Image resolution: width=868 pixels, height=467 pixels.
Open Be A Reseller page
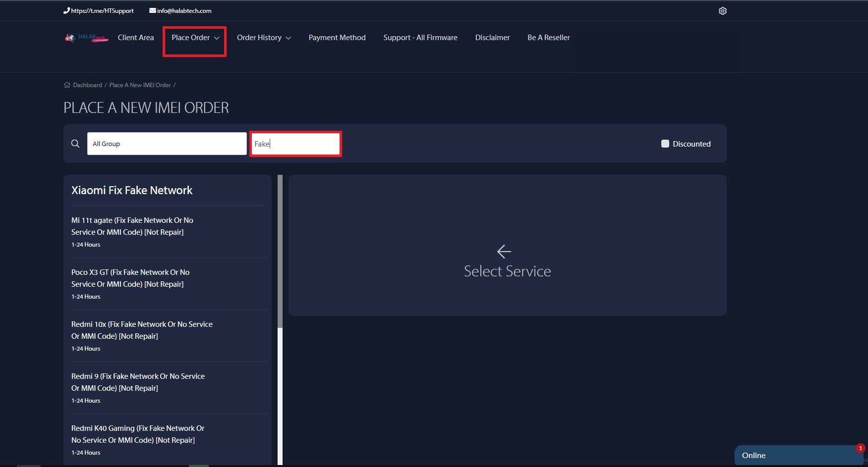[x=549, y=38]
